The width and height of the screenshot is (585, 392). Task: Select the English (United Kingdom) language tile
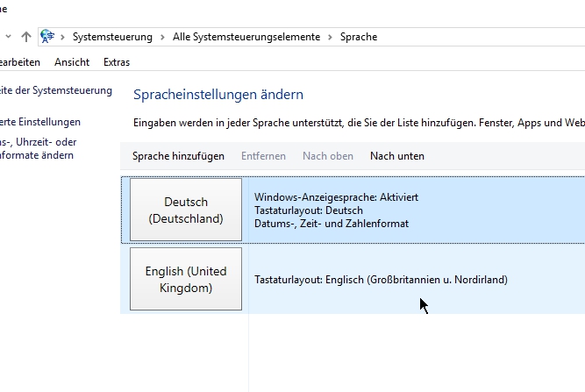pos(186,279)
